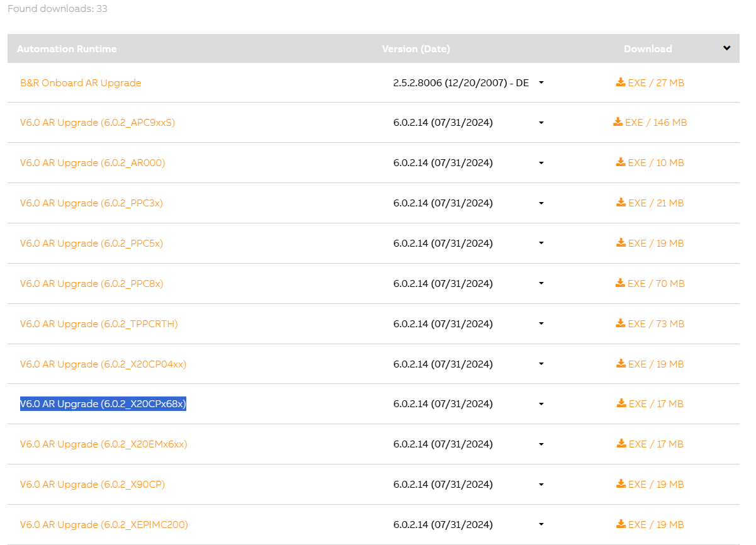This screenshot has height=545, width=756.
Task: Click download icon in 6.0.2_X20CP04xx row
Action: (621, 364)
